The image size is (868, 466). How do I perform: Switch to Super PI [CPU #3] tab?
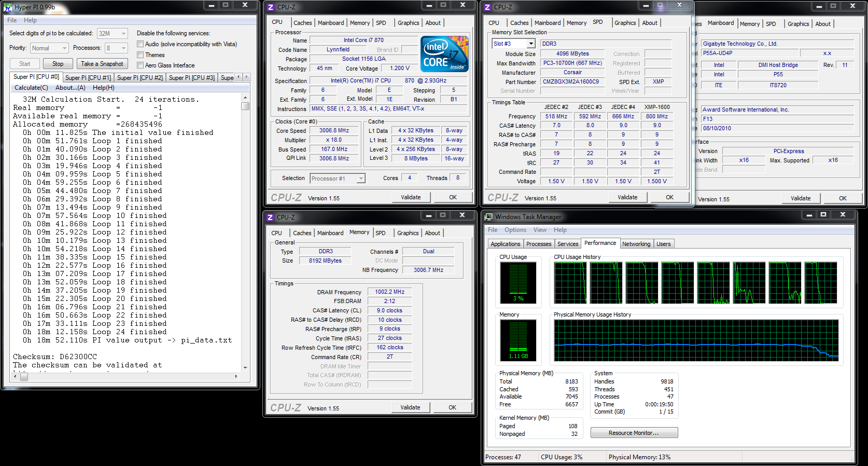point(192,78)
